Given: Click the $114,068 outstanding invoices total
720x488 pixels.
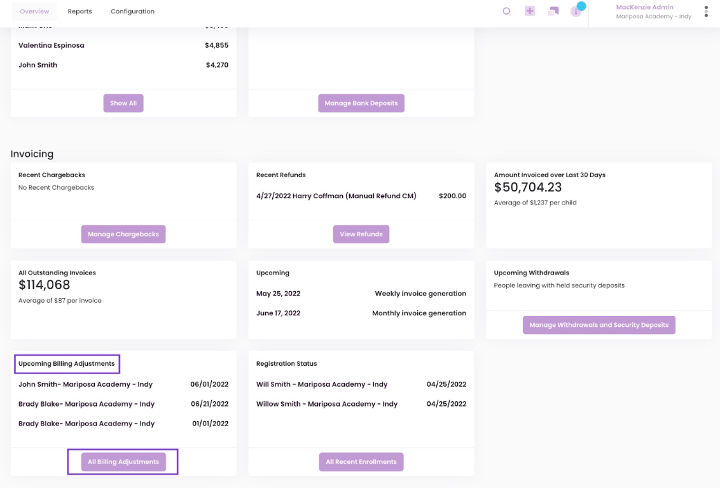Looking at the screenshot, I should point(44,285).
